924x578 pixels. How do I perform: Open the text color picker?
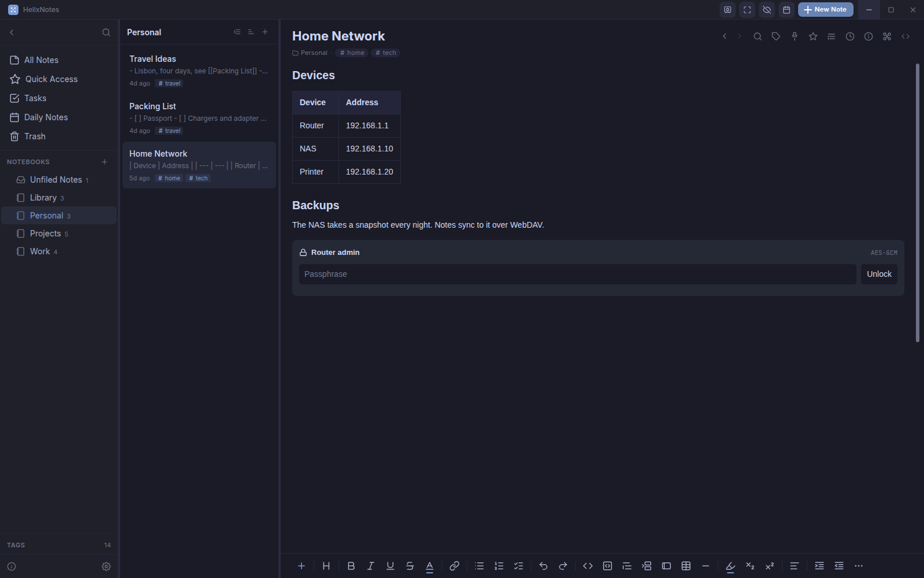pyautogui.click(x=430, y=566)
